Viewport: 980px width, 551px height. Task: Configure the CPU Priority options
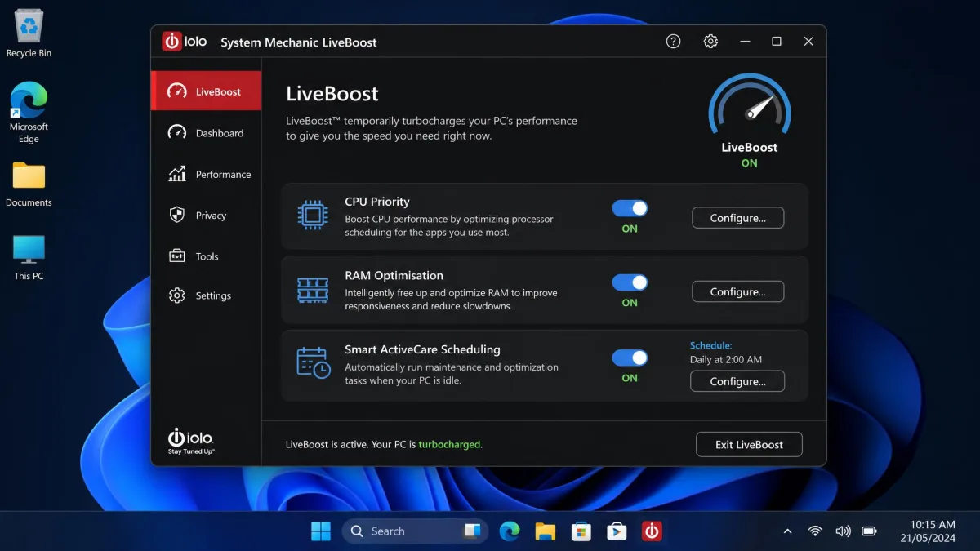tap(738, 218)
